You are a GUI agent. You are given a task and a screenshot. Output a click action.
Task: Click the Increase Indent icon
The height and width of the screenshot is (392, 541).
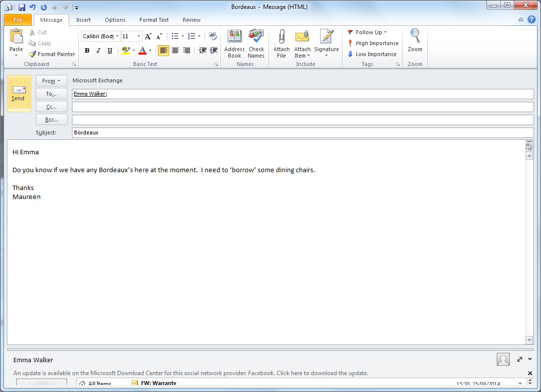[213, 51]
